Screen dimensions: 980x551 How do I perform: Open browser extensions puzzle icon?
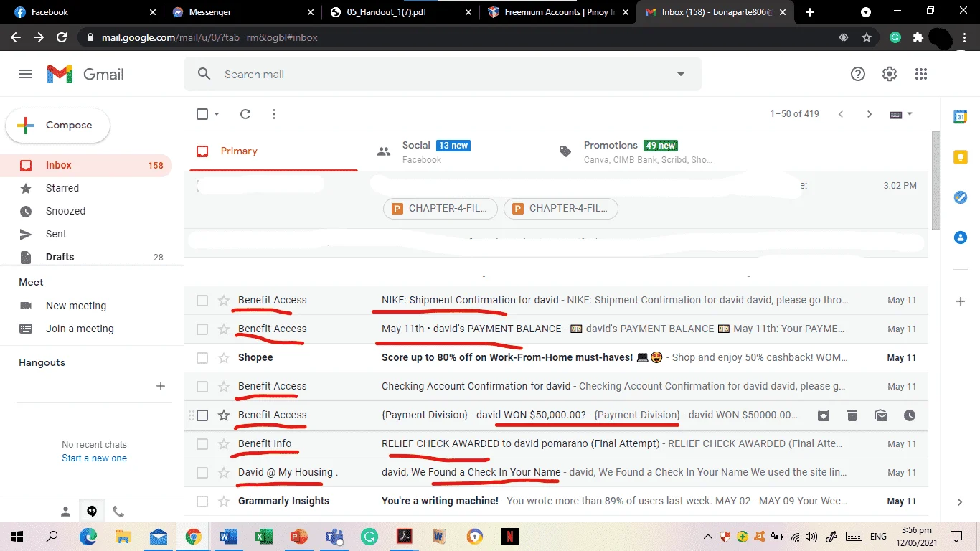pos(918,37)
